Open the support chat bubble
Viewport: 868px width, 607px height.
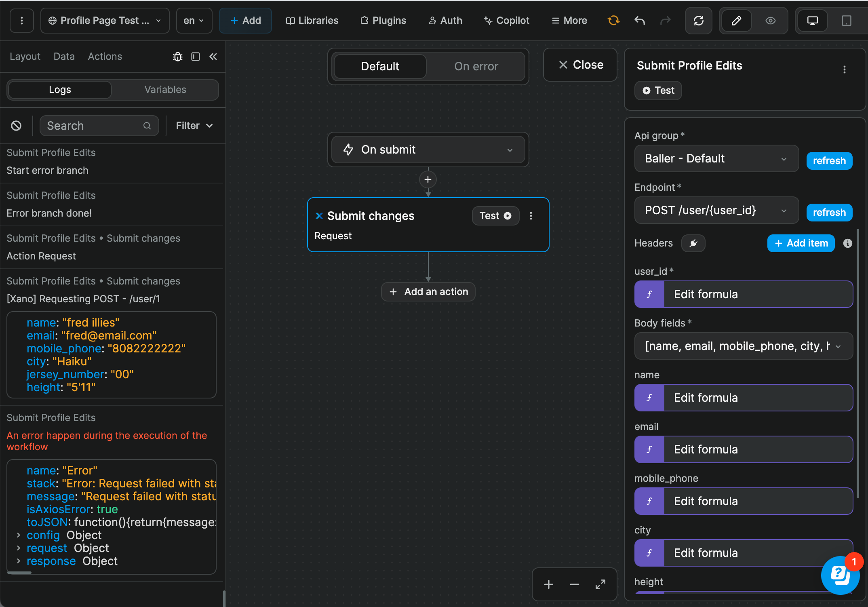tap(840, 575)
